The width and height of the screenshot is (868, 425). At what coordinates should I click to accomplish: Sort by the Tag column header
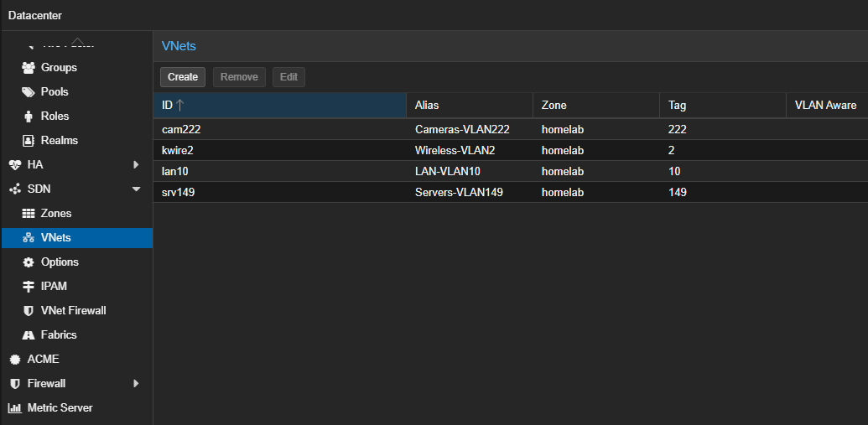pos(721,106)
